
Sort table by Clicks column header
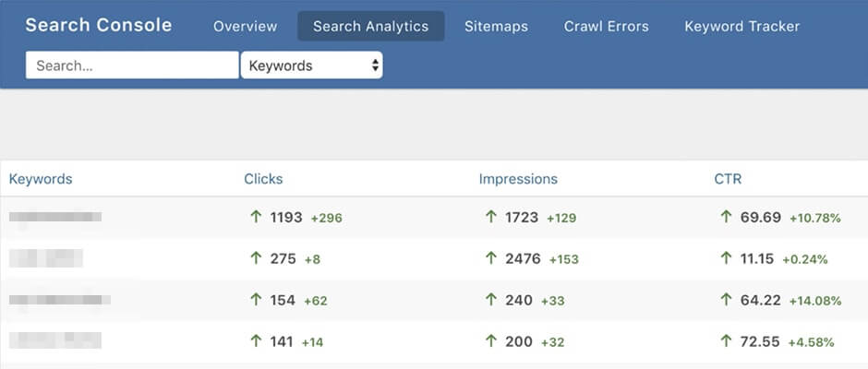[263, 179]
